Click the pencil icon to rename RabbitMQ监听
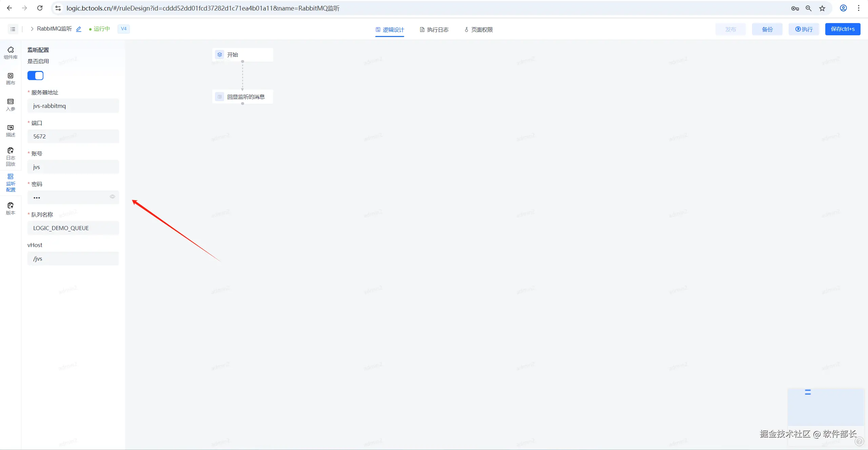868x450 pixels. click(x=79, y=29)
